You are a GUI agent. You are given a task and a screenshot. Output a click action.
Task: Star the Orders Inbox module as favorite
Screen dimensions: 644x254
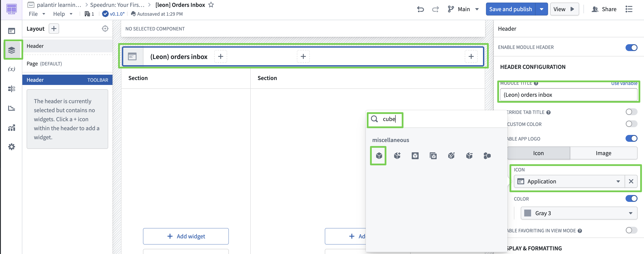coord(211,5)
